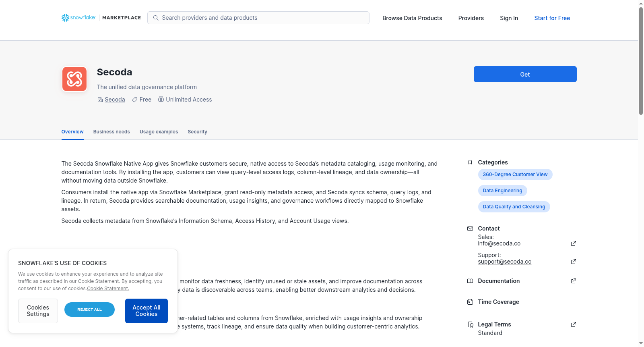
Task: Click the MARKETPLACE header label
Action: click(122, 18)
